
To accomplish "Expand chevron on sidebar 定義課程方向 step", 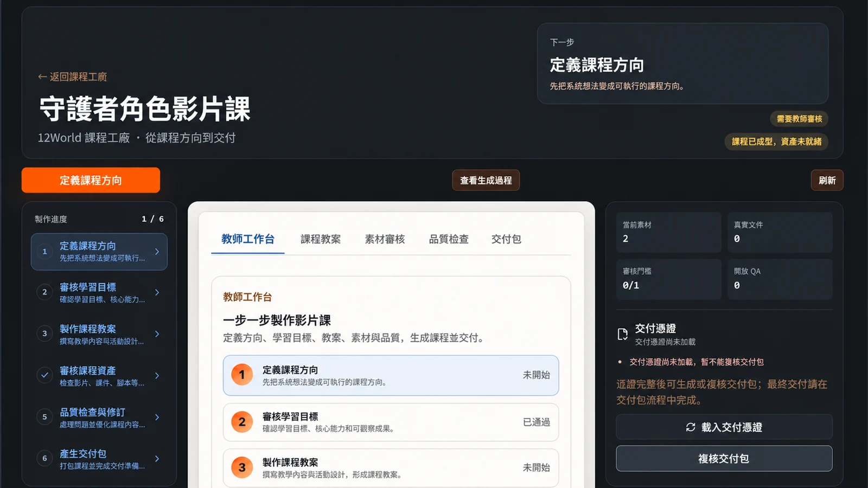I will (x=157, y=252).
